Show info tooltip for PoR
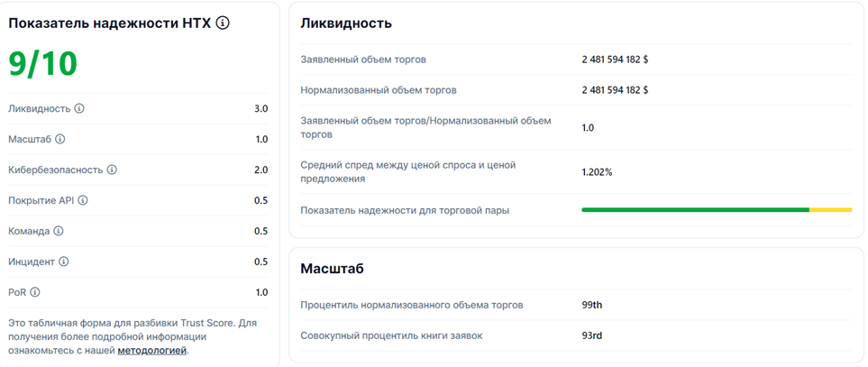The image size is (868, 367). click(35, 292)
